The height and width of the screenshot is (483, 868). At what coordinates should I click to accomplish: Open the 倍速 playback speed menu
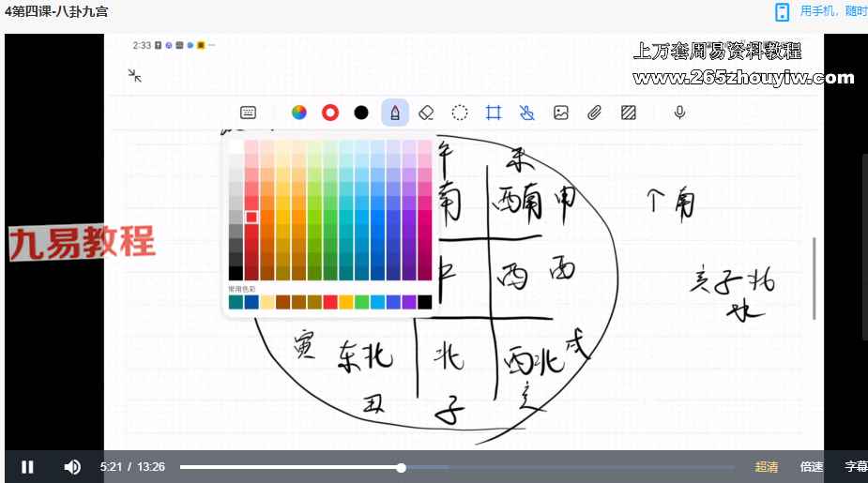click(812, 467)
